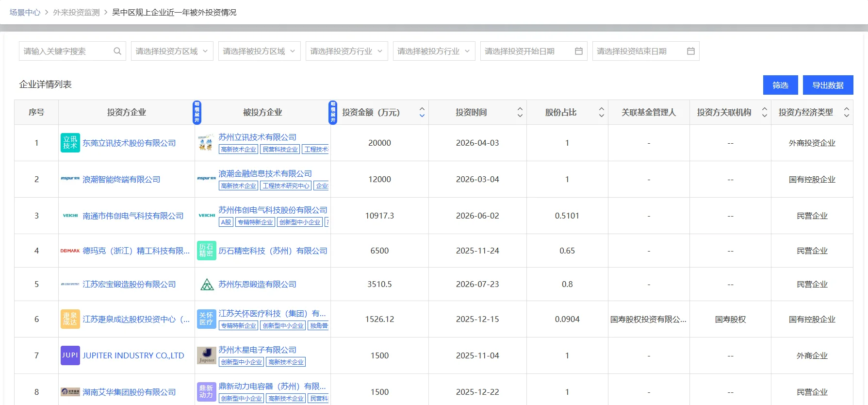Expand details toggle beside 投资方企业 header

coord(197,112)
